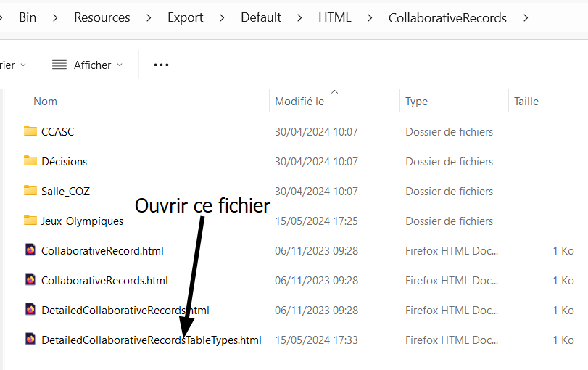Select the CollaborativeRecords.html Firefox file icon

pyautogui.click(x=30, y=280)
